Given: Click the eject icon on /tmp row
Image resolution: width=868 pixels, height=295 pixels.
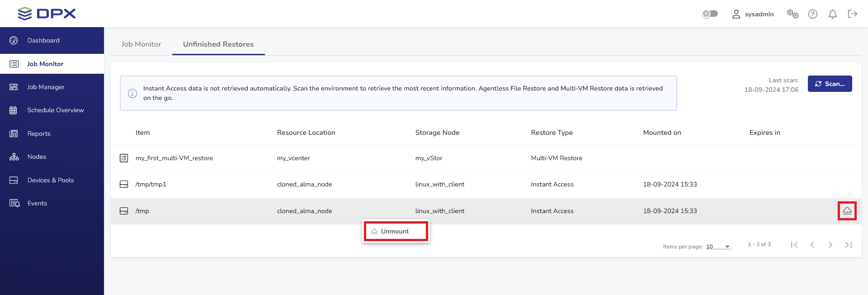Looking at the screenshot, I should point(847,211).
